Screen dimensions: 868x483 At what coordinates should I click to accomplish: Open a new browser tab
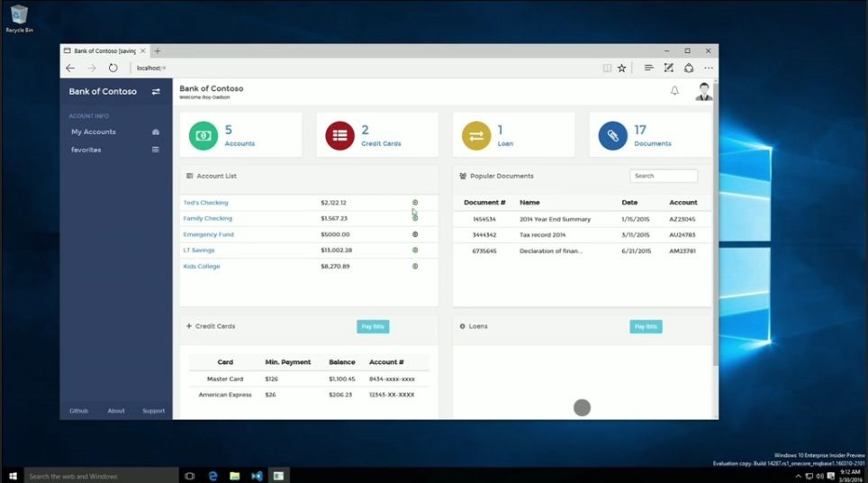click(x=158, y=51)
